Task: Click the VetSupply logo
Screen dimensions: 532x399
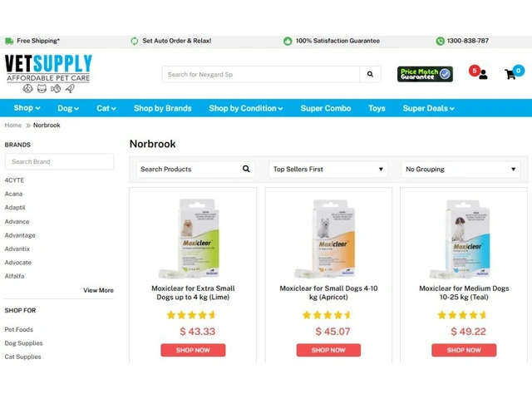Action: (x=48, y=72)
